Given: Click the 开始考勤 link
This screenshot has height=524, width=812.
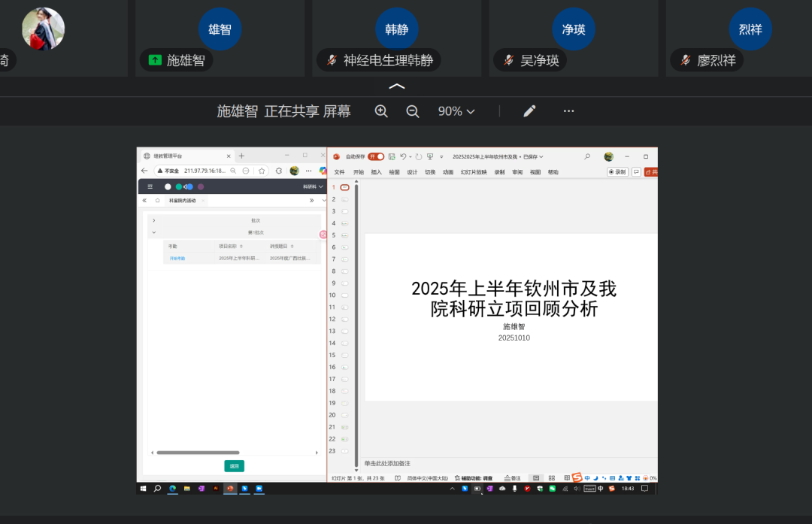Looking at the screenshot, I should [x=177, y=258].
